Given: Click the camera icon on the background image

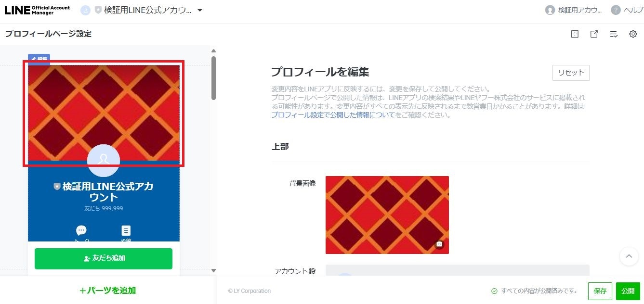Looking at the screenshot, I should [x=439, y=244].
